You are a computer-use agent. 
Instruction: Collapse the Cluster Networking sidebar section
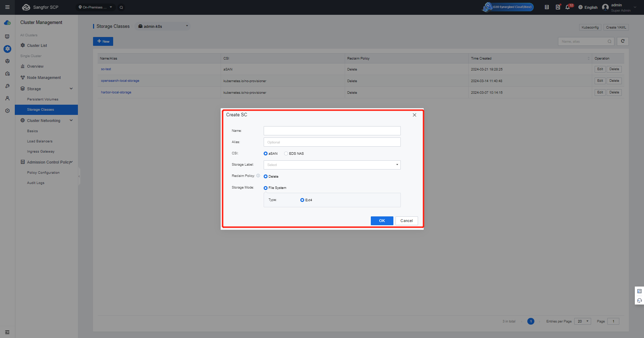coord(71,120)
